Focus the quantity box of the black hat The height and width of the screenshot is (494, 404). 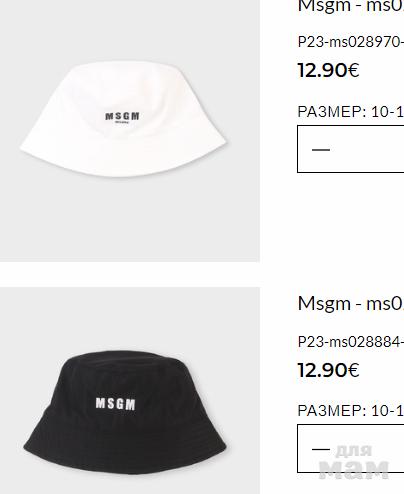(351, 448)
